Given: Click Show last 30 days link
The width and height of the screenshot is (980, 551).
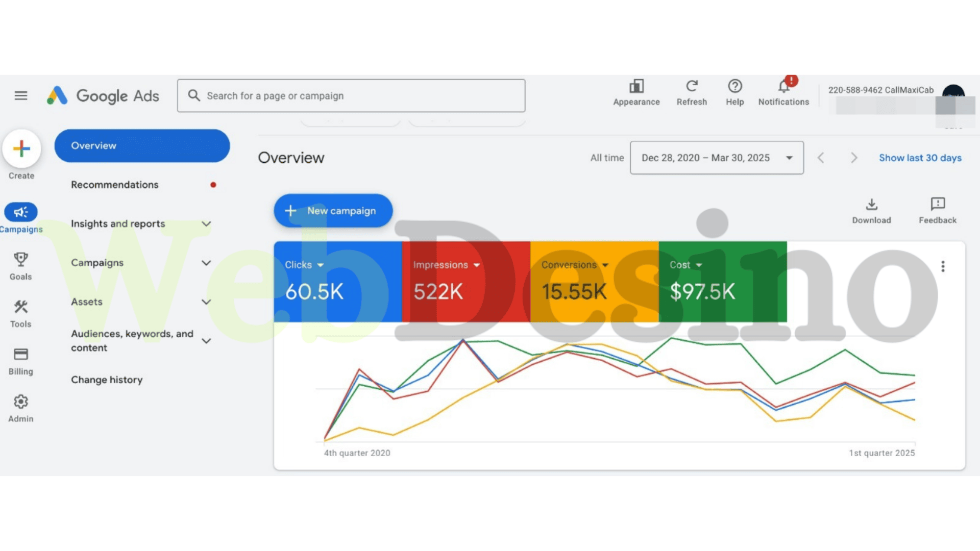Looking at the screenshot, I should pyautogui.click(x=920, y=158).
